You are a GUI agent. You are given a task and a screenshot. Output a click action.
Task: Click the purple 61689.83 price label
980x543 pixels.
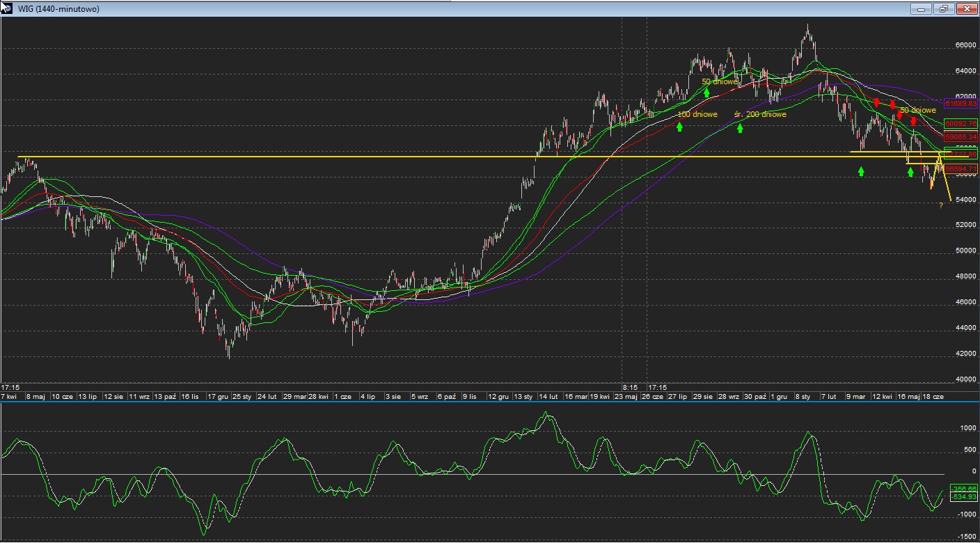(x=961, y=103)
